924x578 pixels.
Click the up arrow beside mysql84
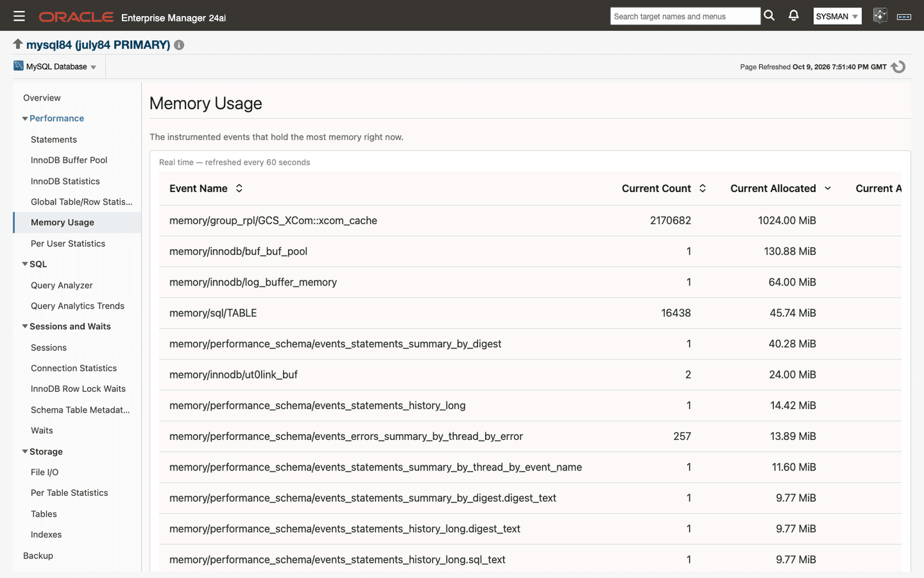pyautogui.click(x=18, y=44)
